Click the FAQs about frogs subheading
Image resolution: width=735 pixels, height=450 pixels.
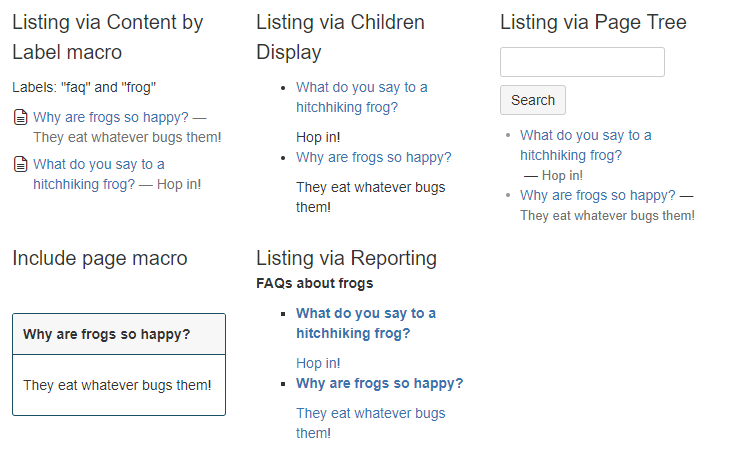315,283
